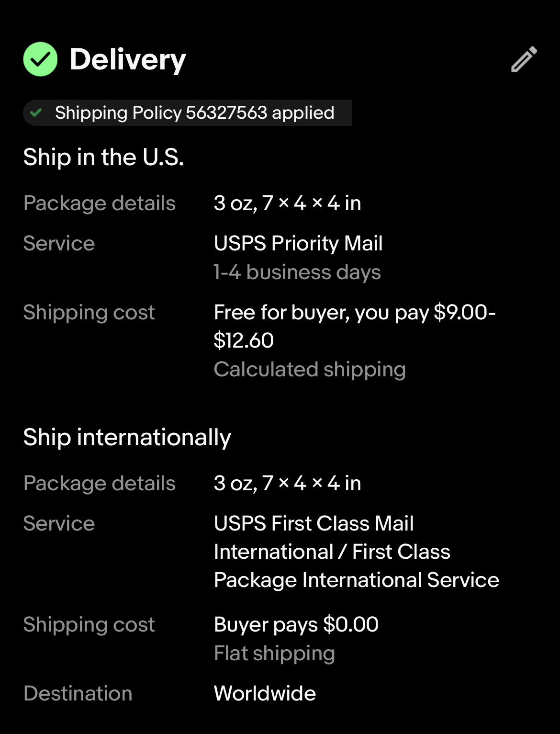The image size is (560, 734).
Task: Tap USPS First Class Mail International service
Action: (357, 552)
